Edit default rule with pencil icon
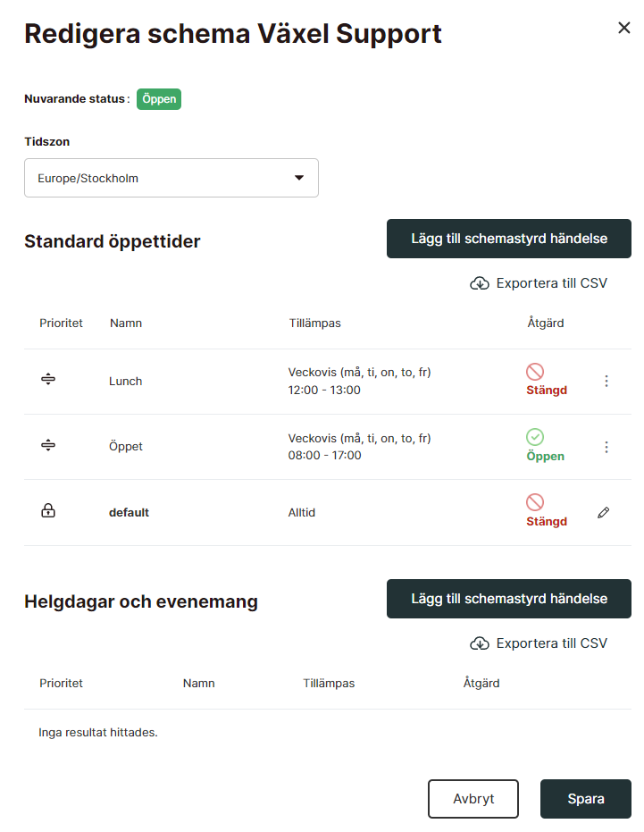 click(x=603, y=513)
